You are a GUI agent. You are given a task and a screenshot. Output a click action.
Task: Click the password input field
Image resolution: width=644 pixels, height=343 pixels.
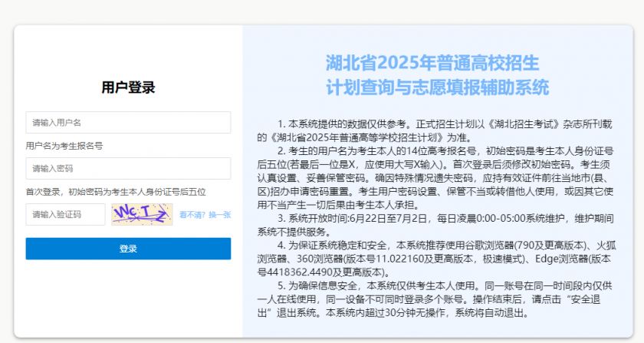coord(128,169)
